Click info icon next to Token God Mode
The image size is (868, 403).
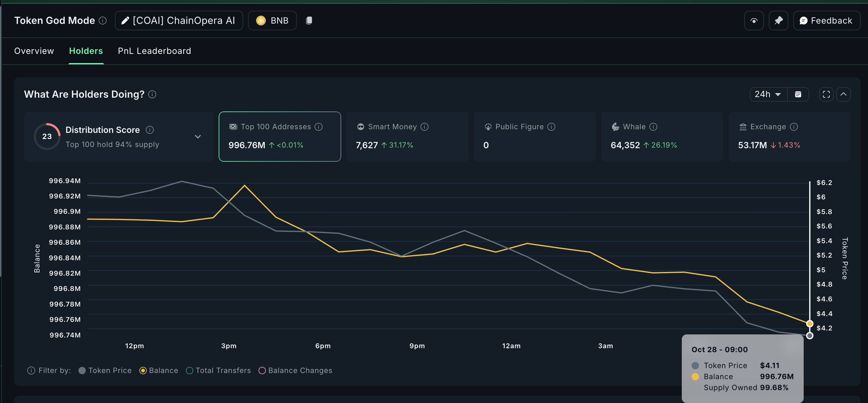click(x=103, y=21)
